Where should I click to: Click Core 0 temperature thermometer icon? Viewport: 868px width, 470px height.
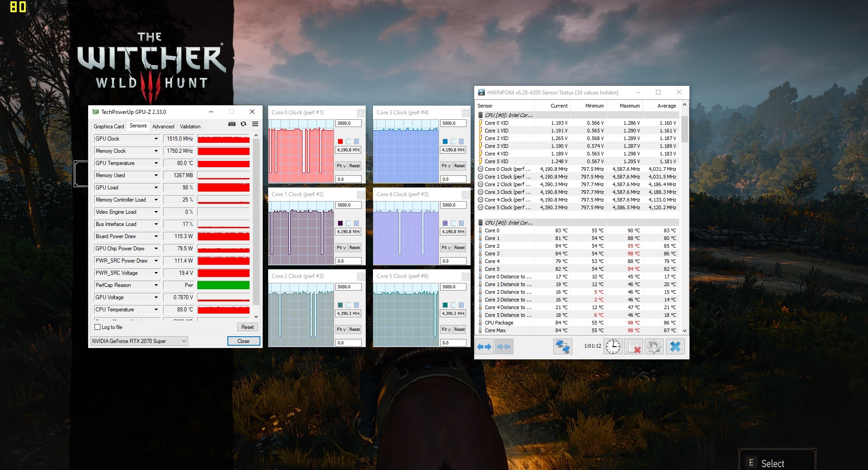(x=481, y=230)
